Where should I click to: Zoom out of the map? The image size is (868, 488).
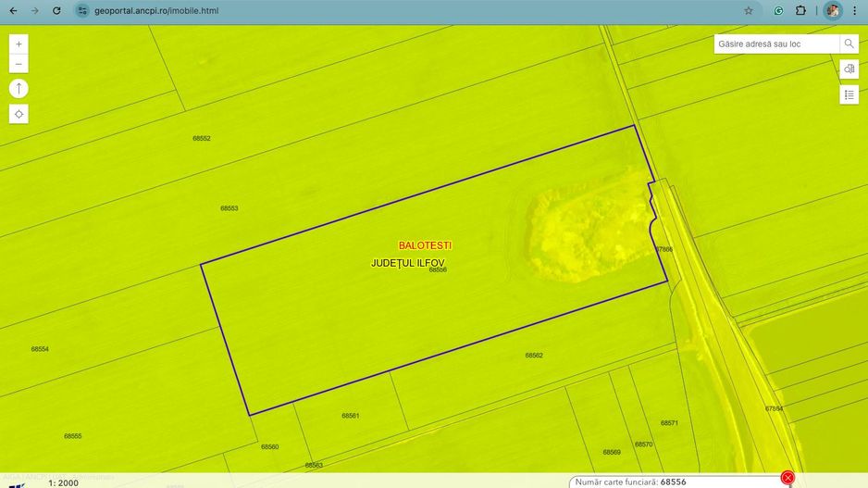click(19, 65)
